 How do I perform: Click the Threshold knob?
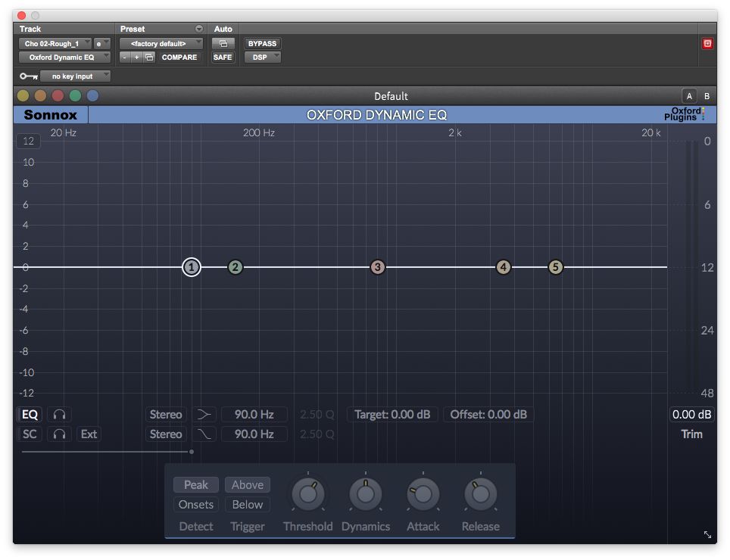307,494
